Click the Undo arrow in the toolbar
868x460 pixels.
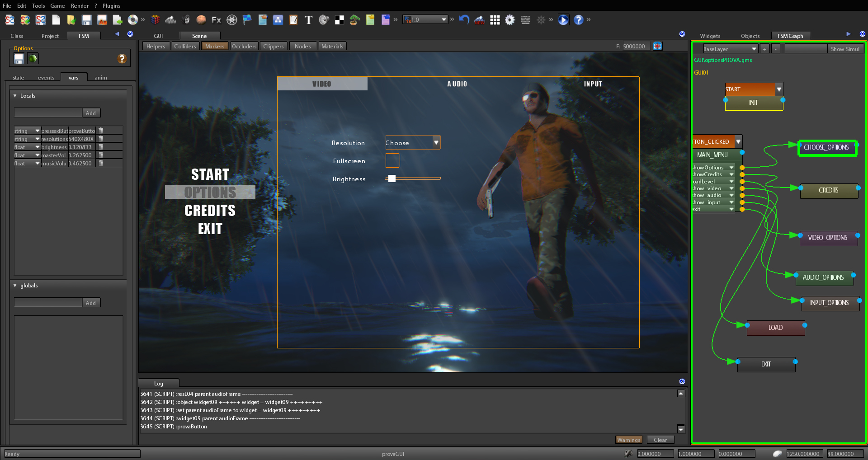tap(464, 19)
